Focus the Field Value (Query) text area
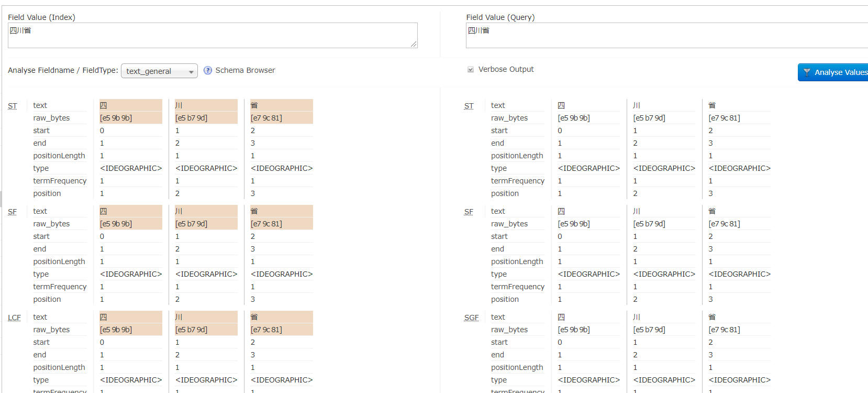 tap(667, 35)
